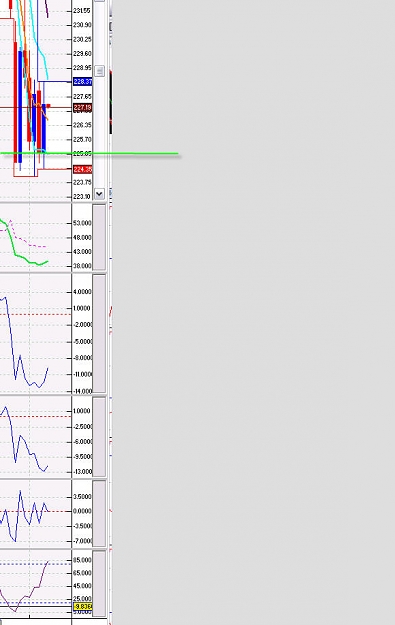395x625 pixels.
Task: Click the 85.000 axis label in bottom panel
Action: tap(83, 560)
